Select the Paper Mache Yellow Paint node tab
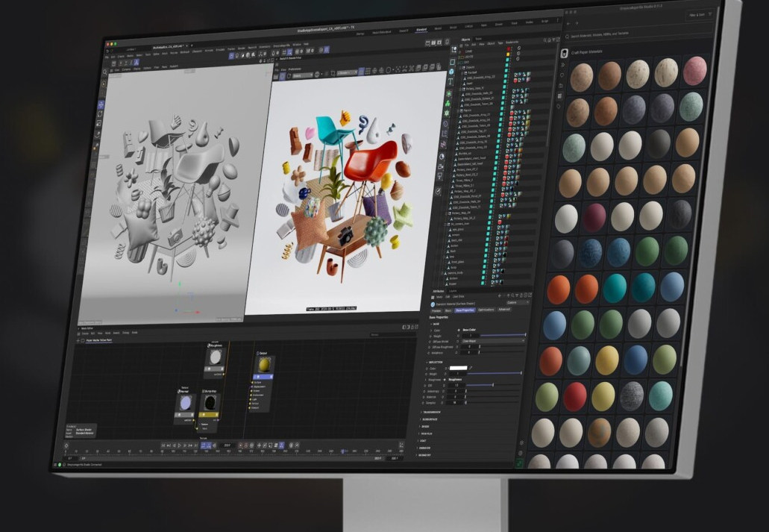The image size is (769, 532). [99, 340]
